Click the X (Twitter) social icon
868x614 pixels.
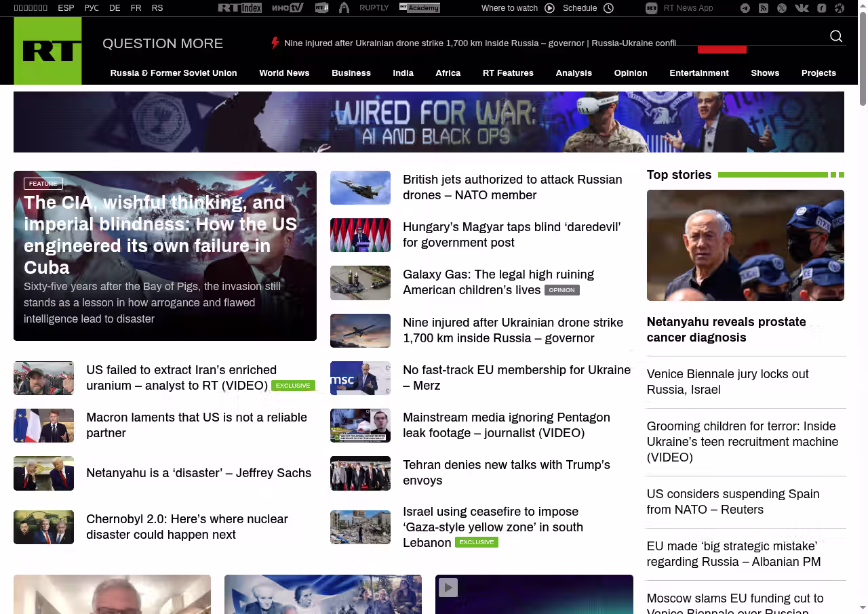tap(782, 8)
